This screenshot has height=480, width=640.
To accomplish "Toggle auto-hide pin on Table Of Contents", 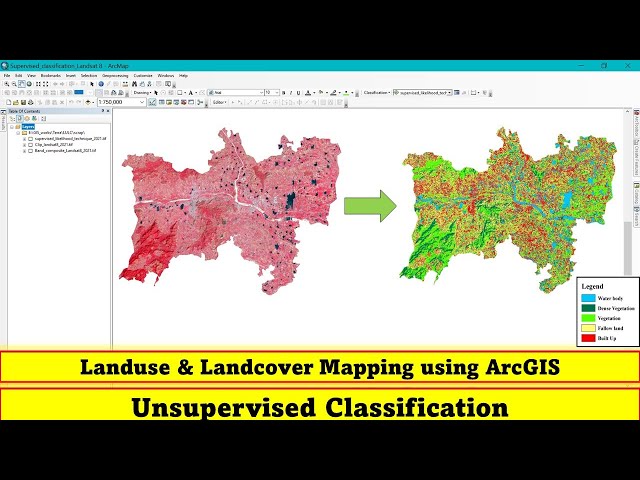I will (103, 111).
